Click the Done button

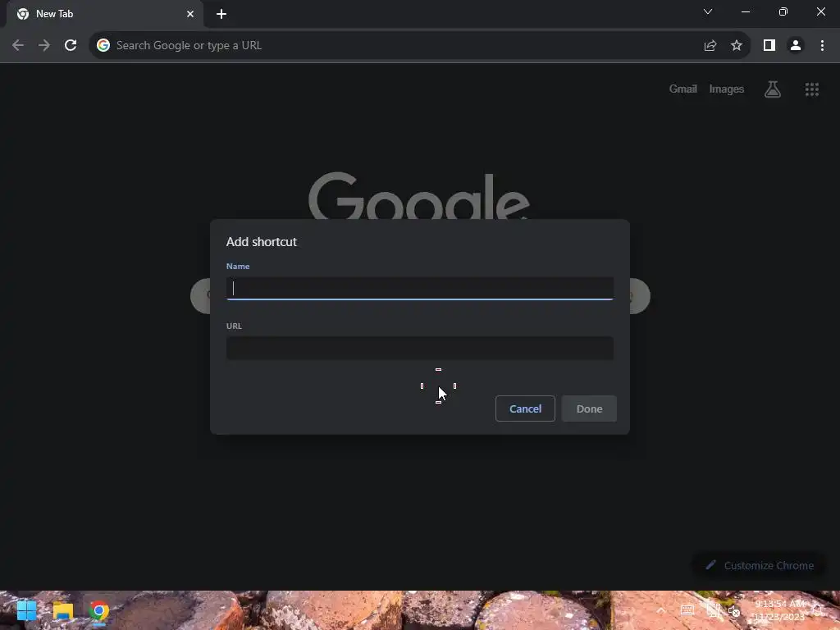pos(589,409)
